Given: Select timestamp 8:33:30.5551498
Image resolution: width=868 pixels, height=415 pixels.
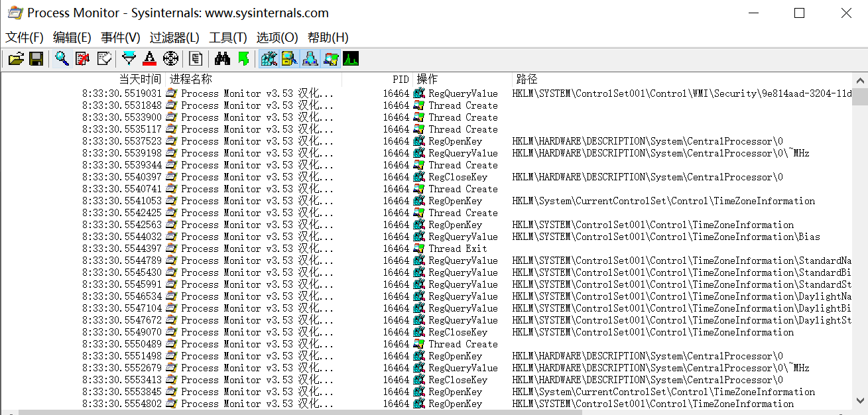Looking at the screenshot, I should click(x=122, y=356).
